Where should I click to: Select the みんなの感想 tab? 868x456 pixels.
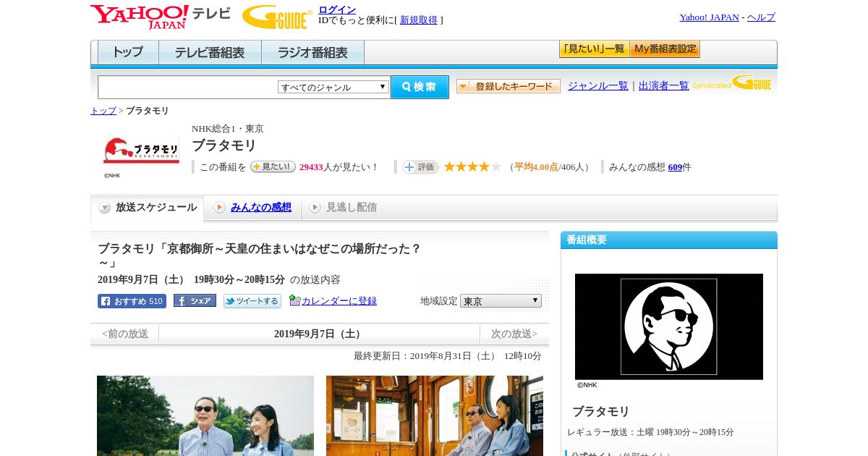coord(252,208)
